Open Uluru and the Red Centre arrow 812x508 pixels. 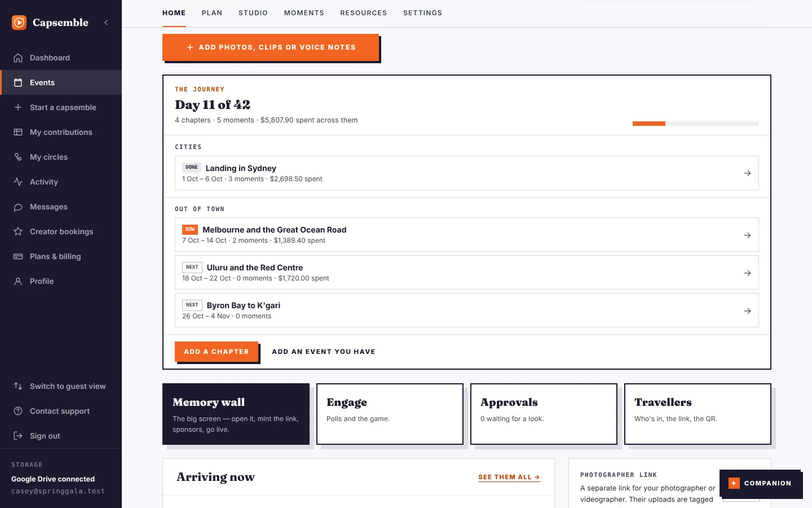(747, 273)
